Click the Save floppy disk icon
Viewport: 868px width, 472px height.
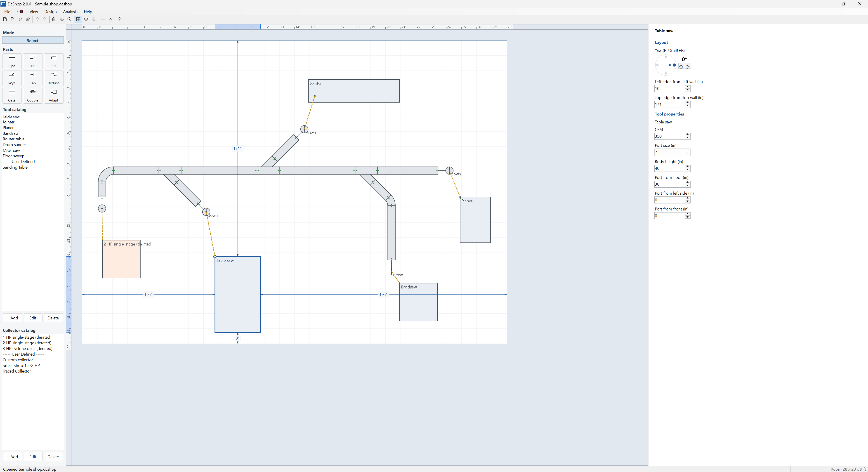(x=20, y=19)
